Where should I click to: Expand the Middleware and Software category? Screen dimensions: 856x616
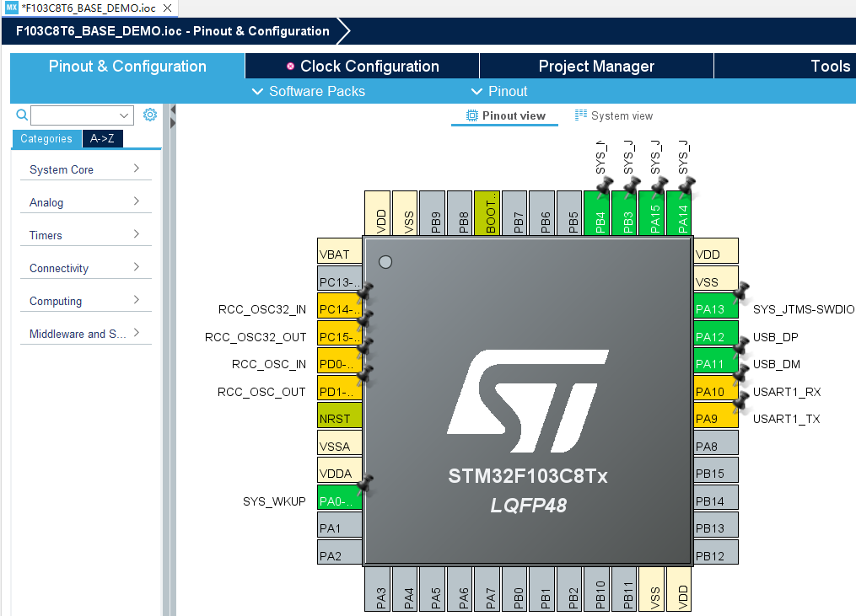pyautogui.click(x=86, y=334)
